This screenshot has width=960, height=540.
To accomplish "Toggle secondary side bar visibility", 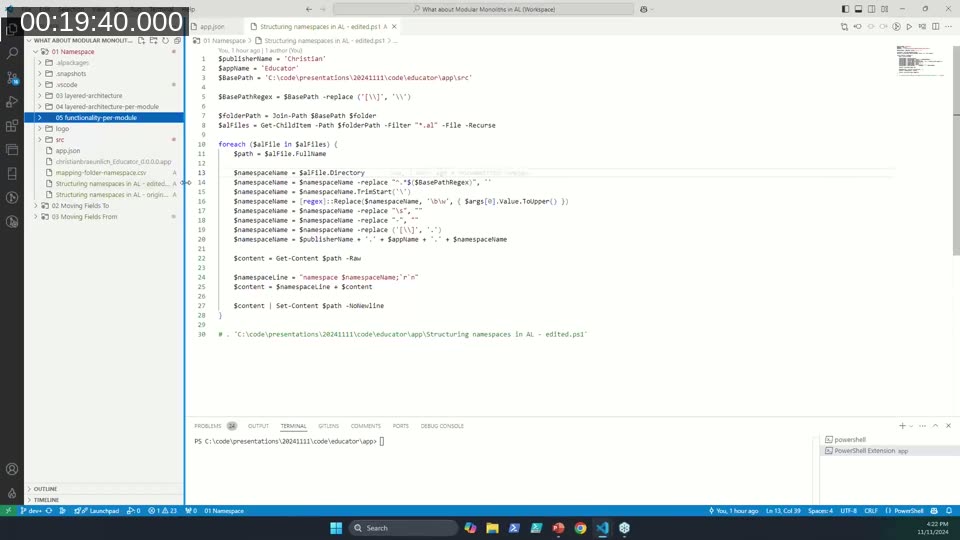I will pyautogui.click(x=871, y=9).
